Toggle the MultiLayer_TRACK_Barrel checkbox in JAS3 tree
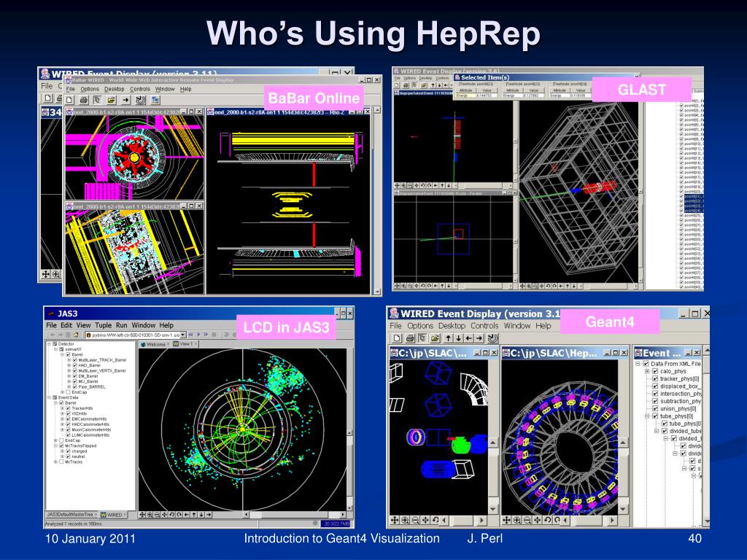 [75, 360]
